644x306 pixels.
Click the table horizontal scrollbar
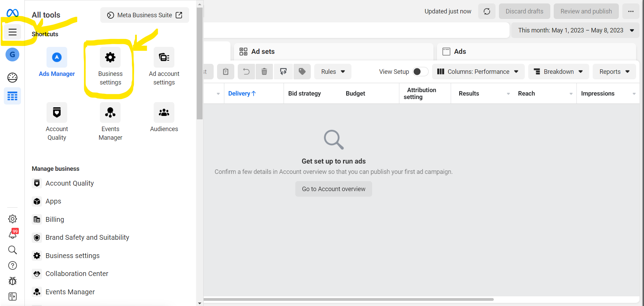point(349,299)
